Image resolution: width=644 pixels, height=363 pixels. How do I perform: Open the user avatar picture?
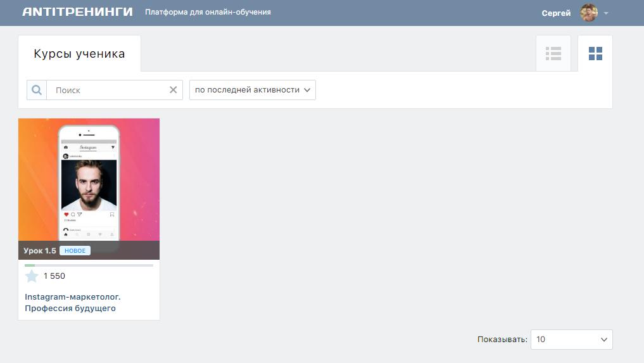589,13
